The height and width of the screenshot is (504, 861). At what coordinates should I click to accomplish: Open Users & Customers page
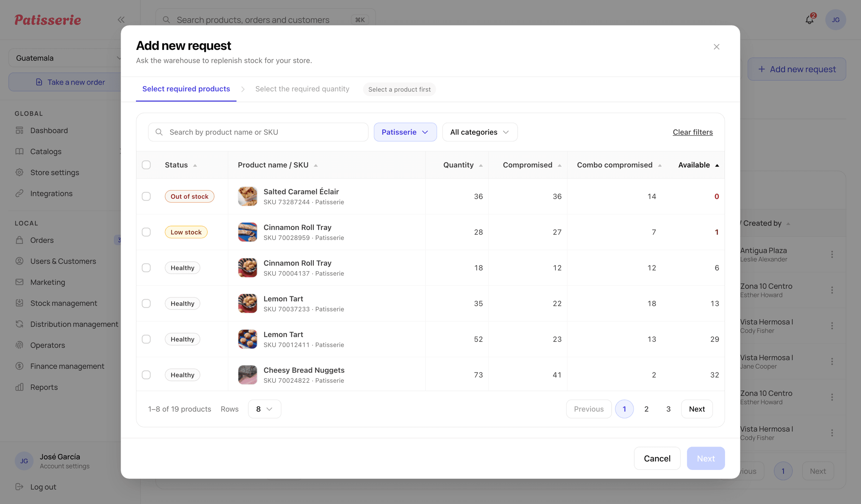point(63,261)
